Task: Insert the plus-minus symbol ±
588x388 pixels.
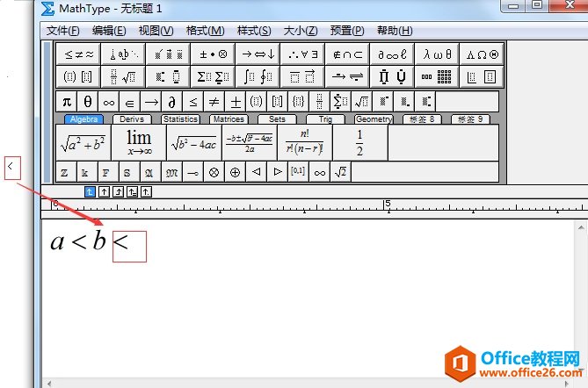Action: coord(236,101)
